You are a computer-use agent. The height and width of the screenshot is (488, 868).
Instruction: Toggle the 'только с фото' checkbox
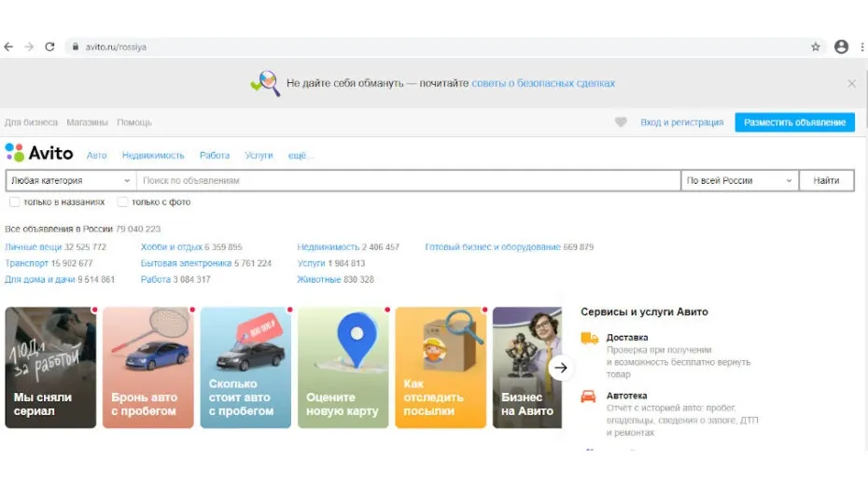click(123, 202)
